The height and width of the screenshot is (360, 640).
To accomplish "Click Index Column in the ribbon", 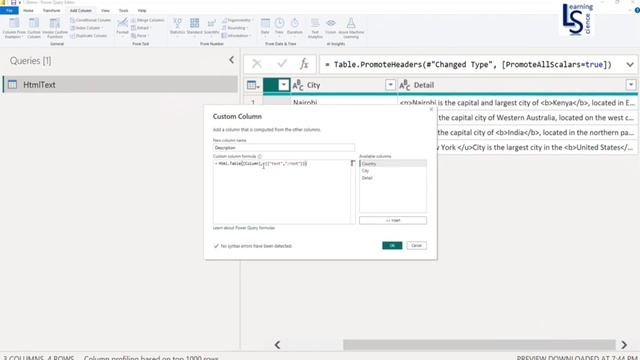I will 87,28.
